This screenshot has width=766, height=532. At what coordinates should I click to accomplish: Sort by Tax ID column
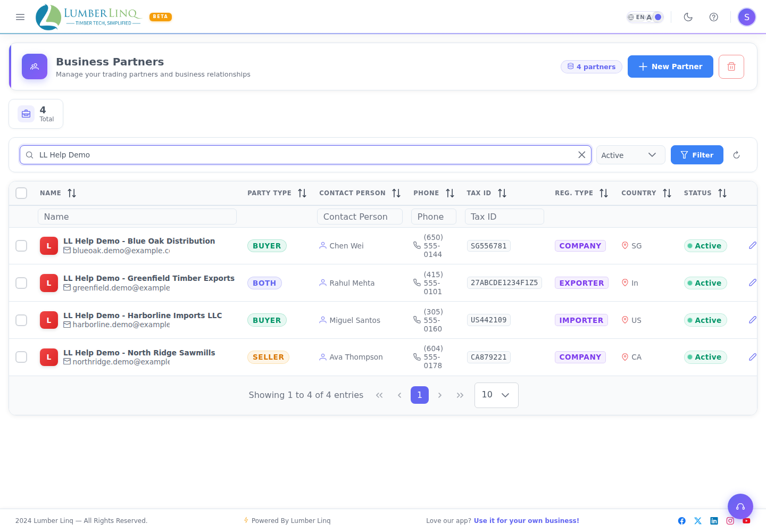click(x=502, y=193)
